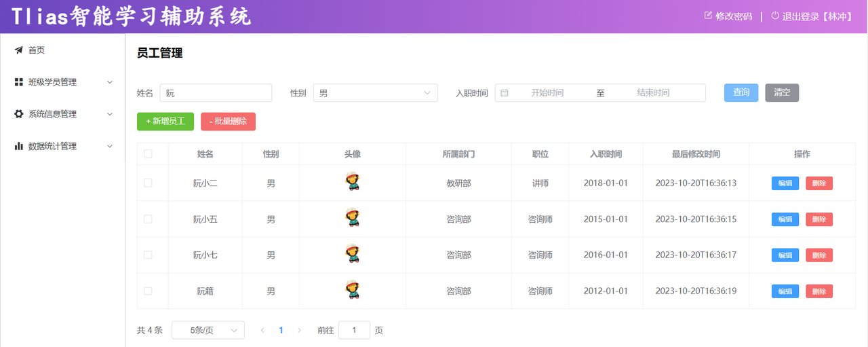Select 数据统计管理 sidebar menu item
868x347 pixels.
(x=52, y=146)
